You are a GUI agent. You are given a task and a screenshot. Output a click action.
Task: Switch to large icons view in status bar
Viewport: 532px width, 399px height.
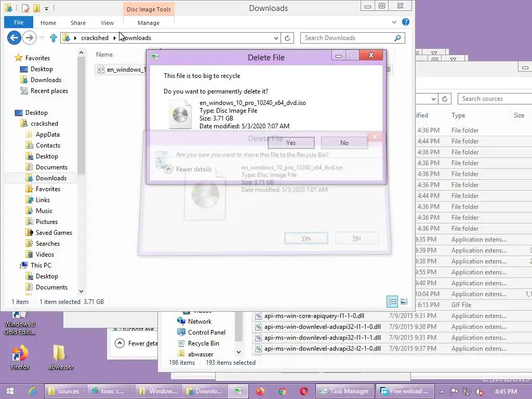(404, 301)
